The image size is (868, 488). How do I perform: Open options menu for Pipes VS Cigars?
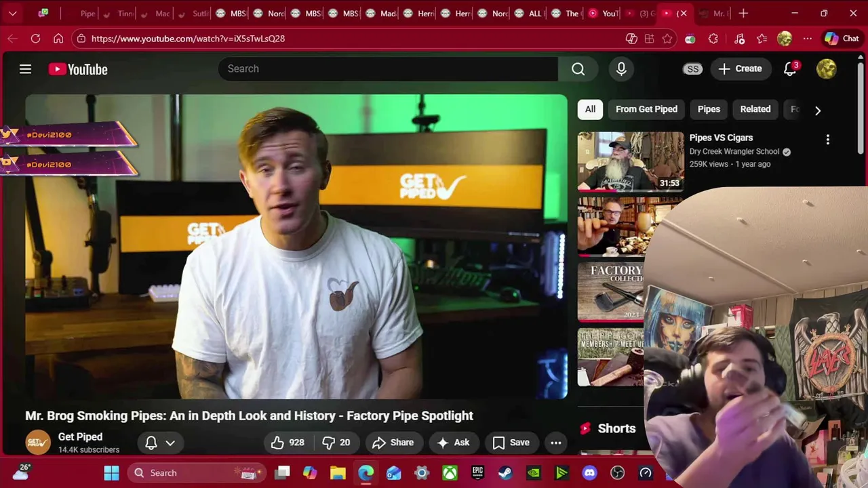pyautogui.click(x=827, y=140)
